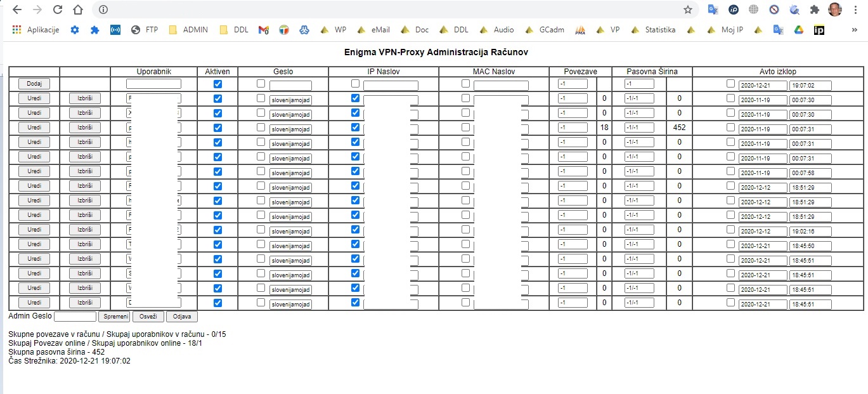Tick Geslo checkbox in the row with 452 bandwidth
Image resolution: width=868 pixels, height=394 pixels.
(x=261, y=127)
